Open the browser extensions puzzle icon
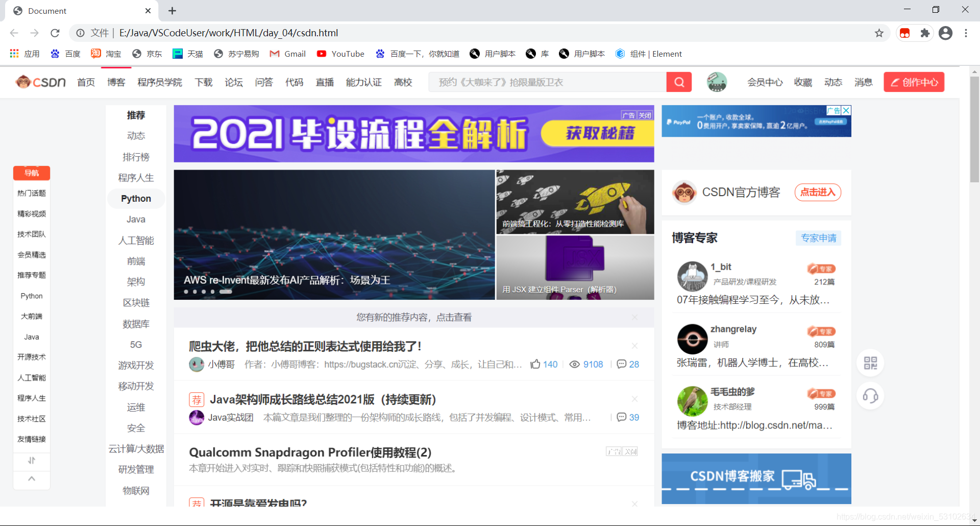This screenshot has width=980, height=526. [925, 33]
